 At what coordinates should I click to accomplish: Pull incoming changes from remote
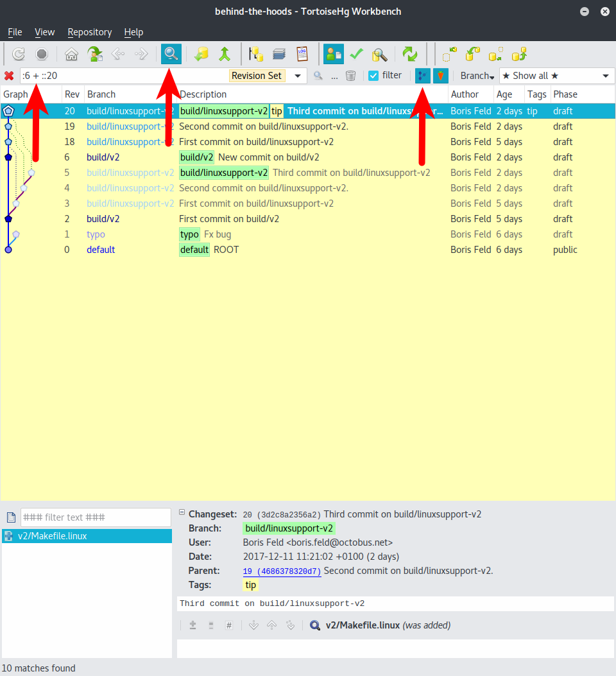point(472,55)
